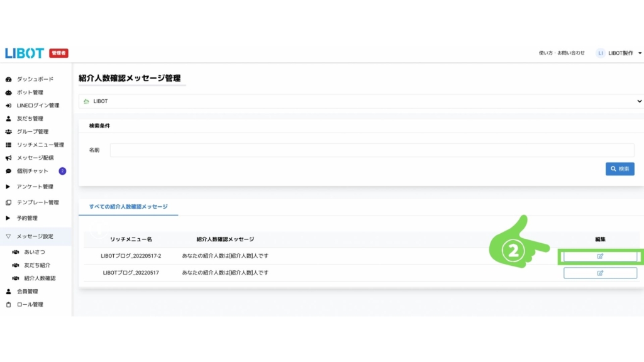Click the グループ管理 group icon
This screenshot has width=644, height=362.
tap(8, 132)
